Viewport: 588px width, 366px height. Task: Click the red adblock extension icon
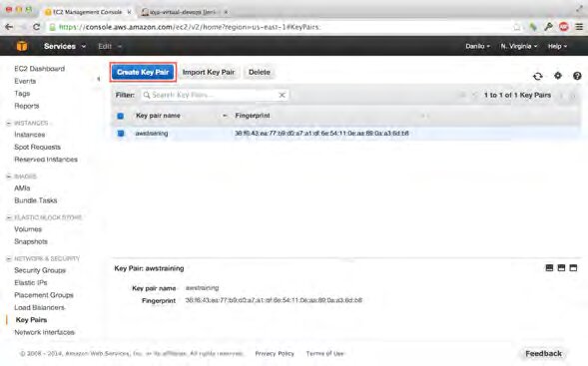tap(564, 27)
